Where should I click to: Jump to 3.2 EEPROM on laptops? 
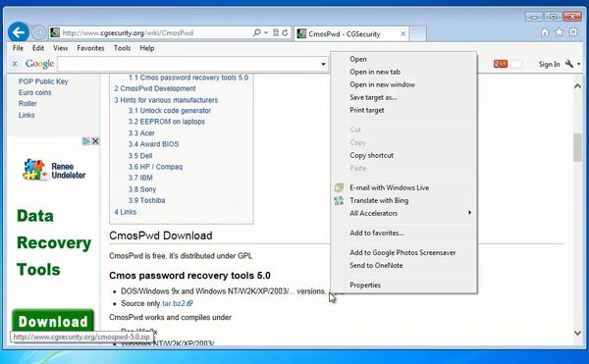click(x=167, y=122)
